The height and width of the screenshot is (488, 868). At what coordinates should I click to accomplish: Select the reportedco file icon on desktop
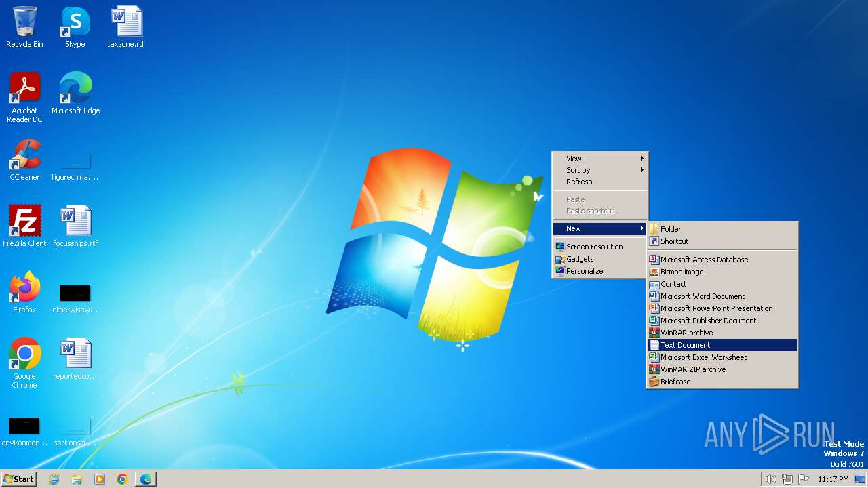click(x=75, y=359)
